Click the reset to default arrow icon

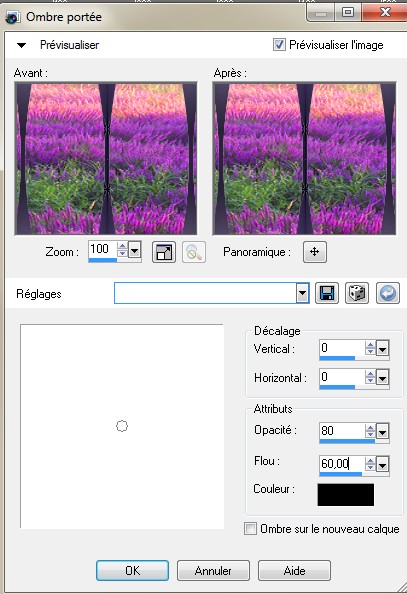[x=388, y=293]
